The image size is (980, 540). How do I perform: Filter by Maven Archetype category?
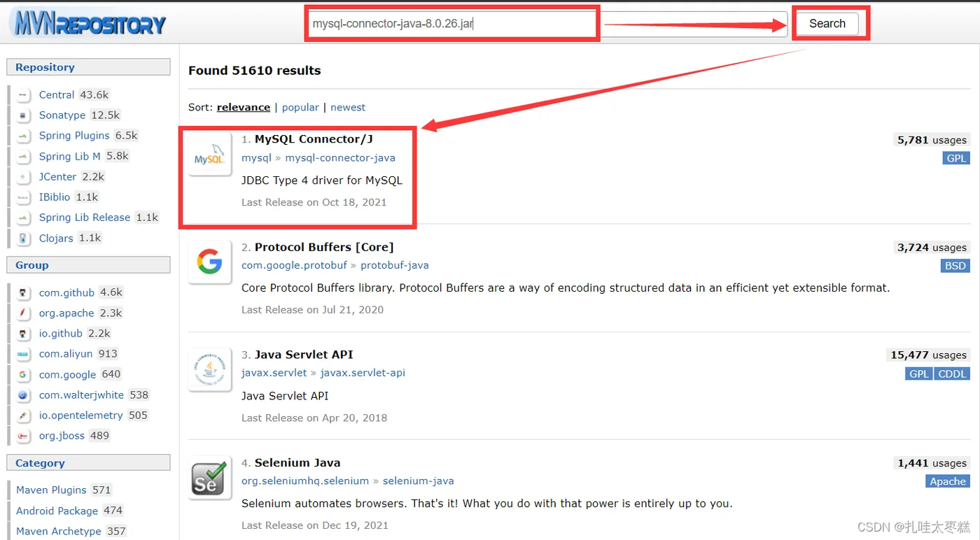coord(59,532)
